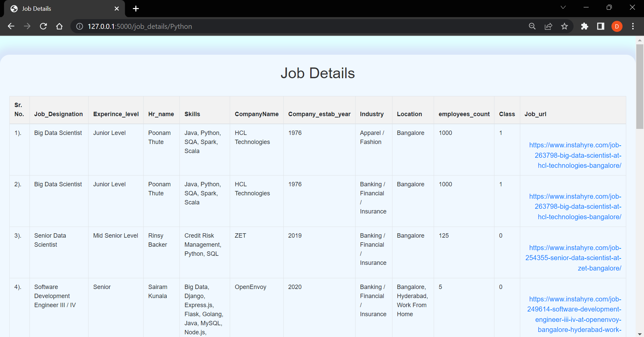Click the site information icon beside the URL

point(79,26)
